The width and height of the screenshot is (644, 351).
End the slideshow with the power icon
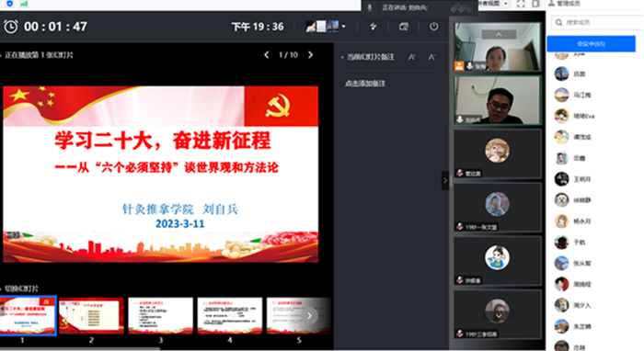pyautogui.click(x=433, y=27)
